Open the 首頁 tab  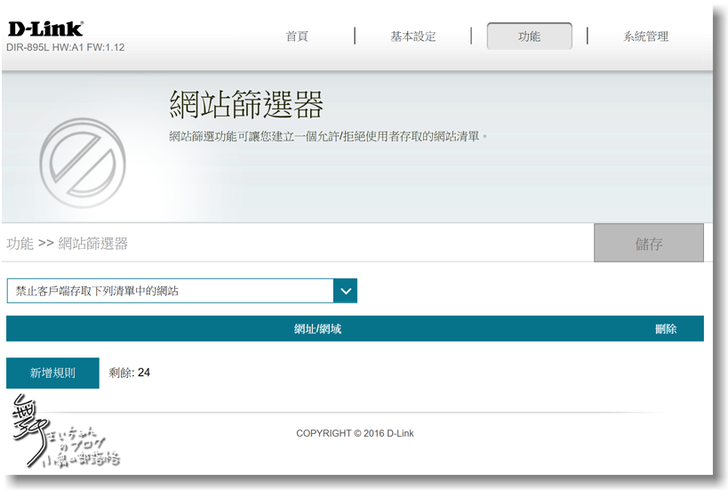click(x=297, y=36)
